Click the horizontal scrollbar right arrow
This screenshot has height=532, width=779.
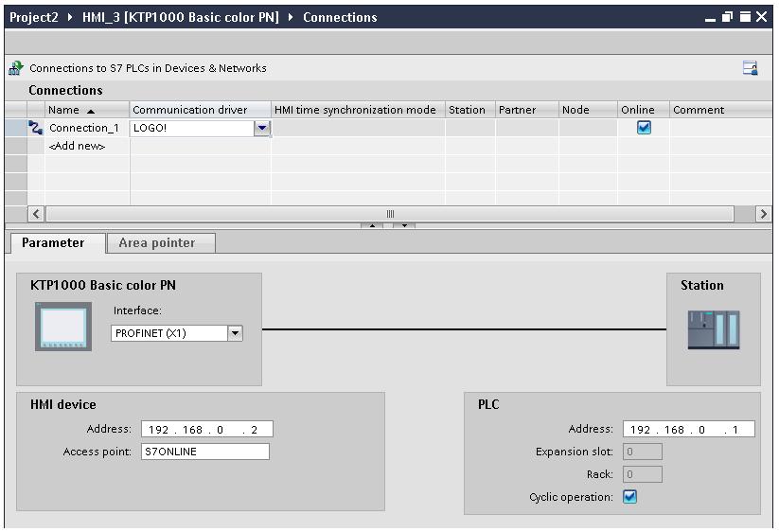click(x=764, y=214)
